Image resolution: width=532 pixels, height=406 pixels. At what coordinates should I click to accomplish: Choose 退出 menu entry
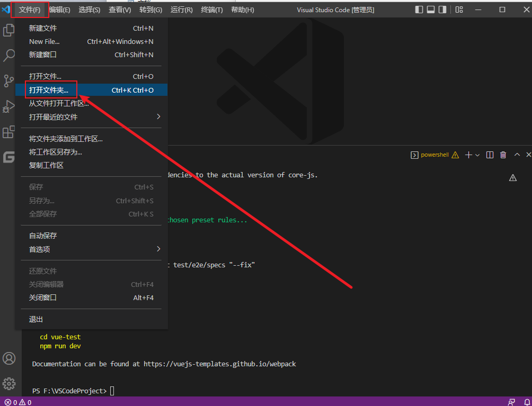click(91, 319)
